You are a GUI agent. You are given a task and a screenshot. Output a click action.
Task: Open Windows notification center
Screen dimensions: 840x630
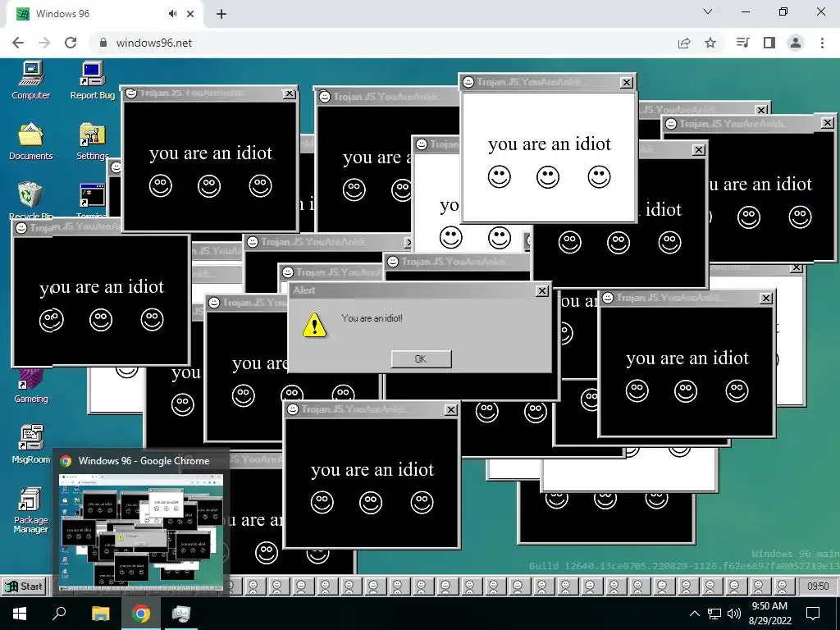813,614
